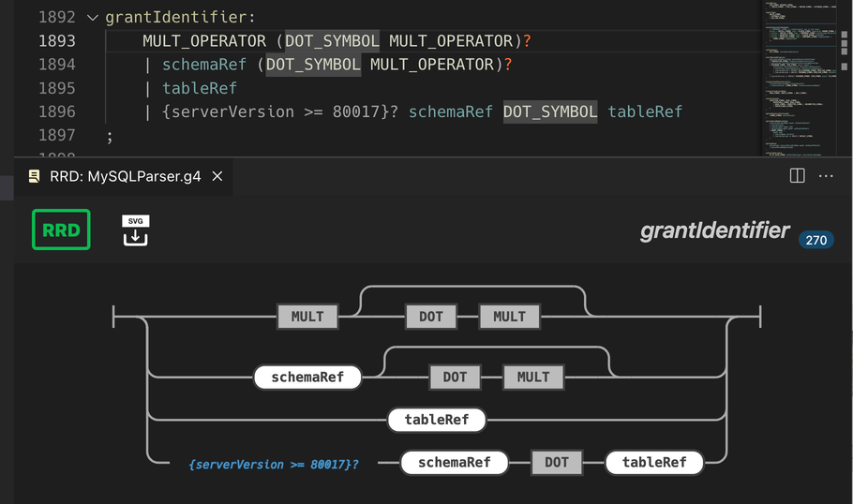853x504 pixels.
Task: Select the first MULT box in top diagram row
Action: click(307, 317)
